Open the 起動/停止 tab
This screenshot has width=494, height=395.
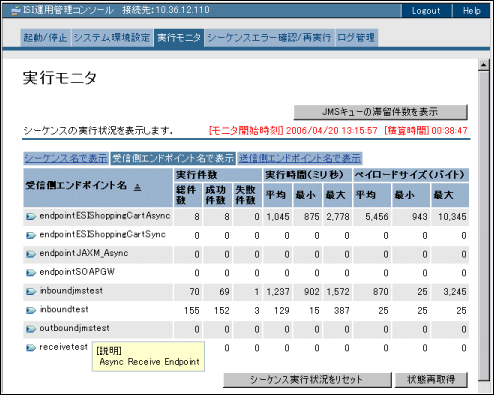click(45, 38)
